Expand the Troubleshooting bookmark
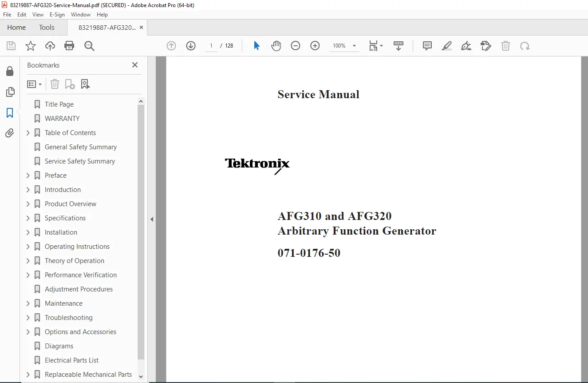The width and height of the screenshot is (588, 383). point(28,318)
